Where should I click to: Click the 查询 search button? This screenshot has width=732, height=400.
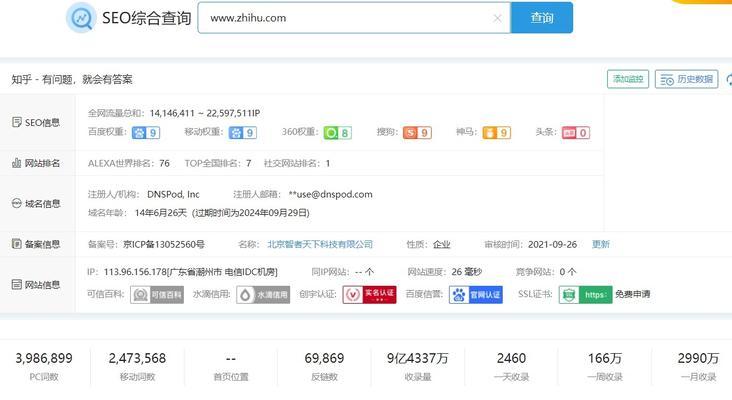pyautogui.click(x=542, y=18)
